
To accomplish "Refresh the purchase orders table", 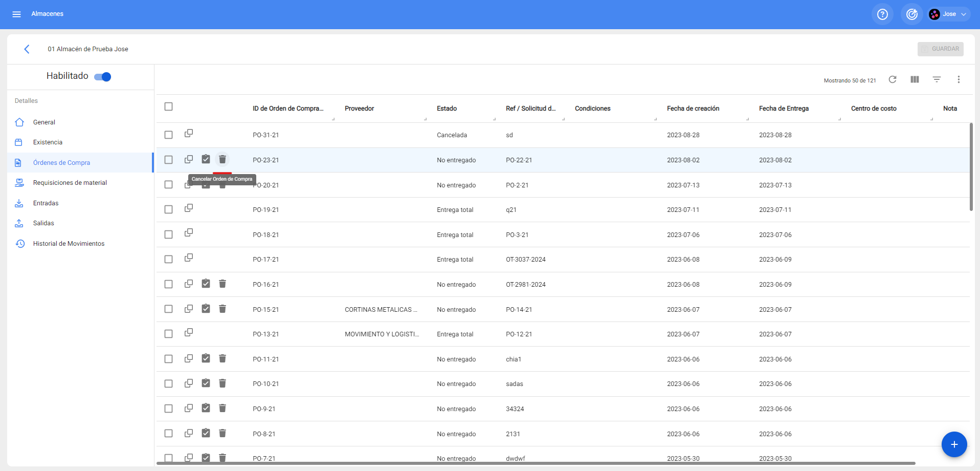I will coord(893,79).
